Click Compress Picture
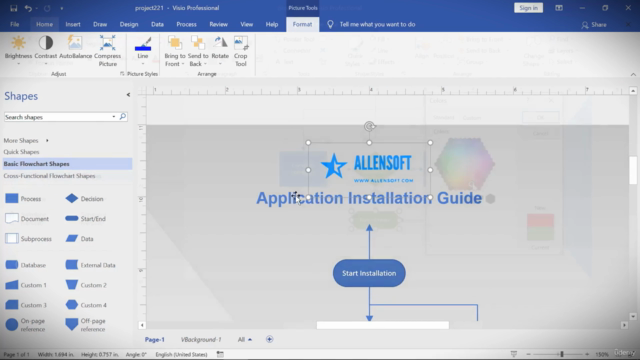 tap(108, 51)
